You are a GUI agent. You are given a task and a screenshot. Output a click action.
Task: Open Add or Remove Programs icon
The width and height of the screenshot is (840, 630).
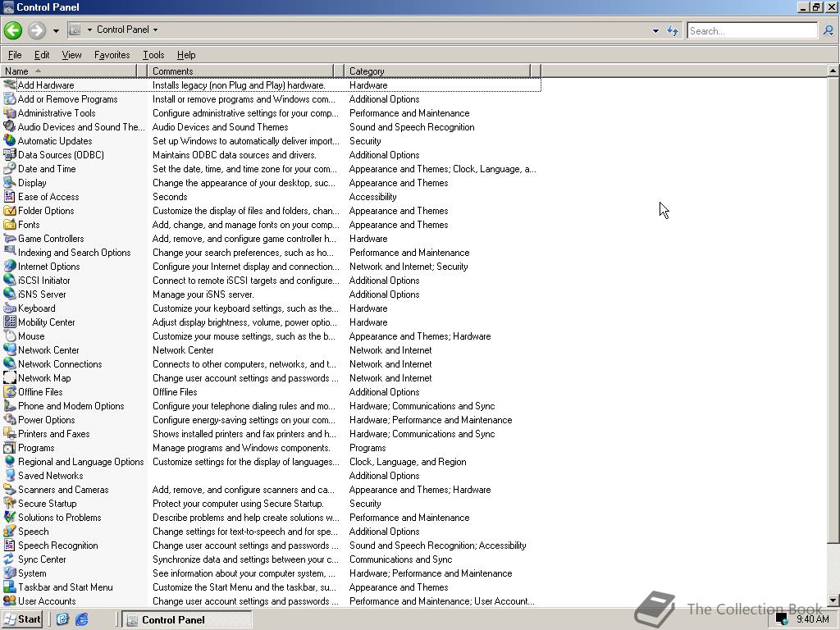10,98
